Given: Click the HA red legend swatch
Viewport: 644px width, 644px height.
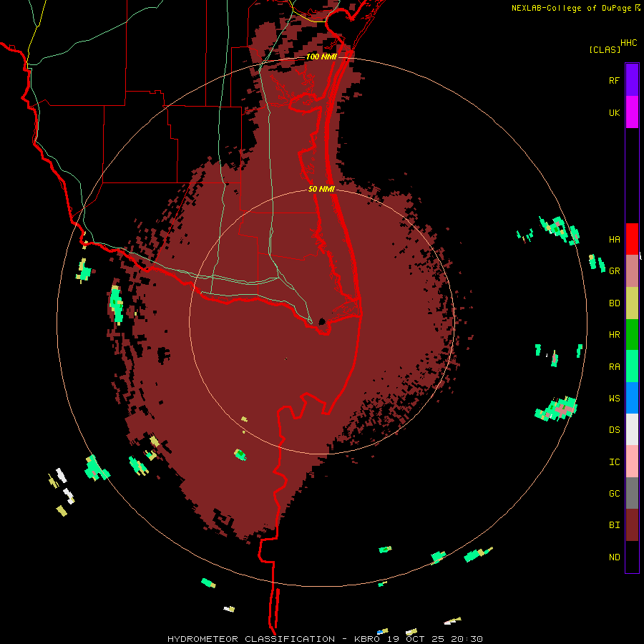Looking at the screenshot, I should (632, 239).
